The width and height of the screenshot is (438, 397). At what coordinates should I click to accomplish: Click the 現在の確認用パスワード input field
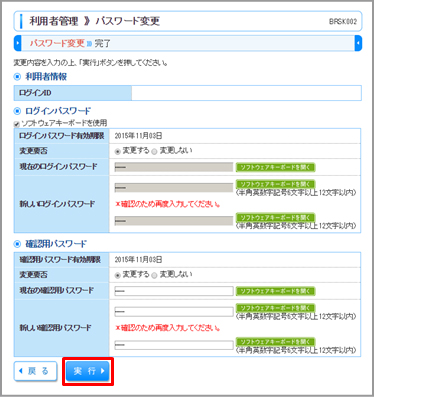(x=174, y=291)
